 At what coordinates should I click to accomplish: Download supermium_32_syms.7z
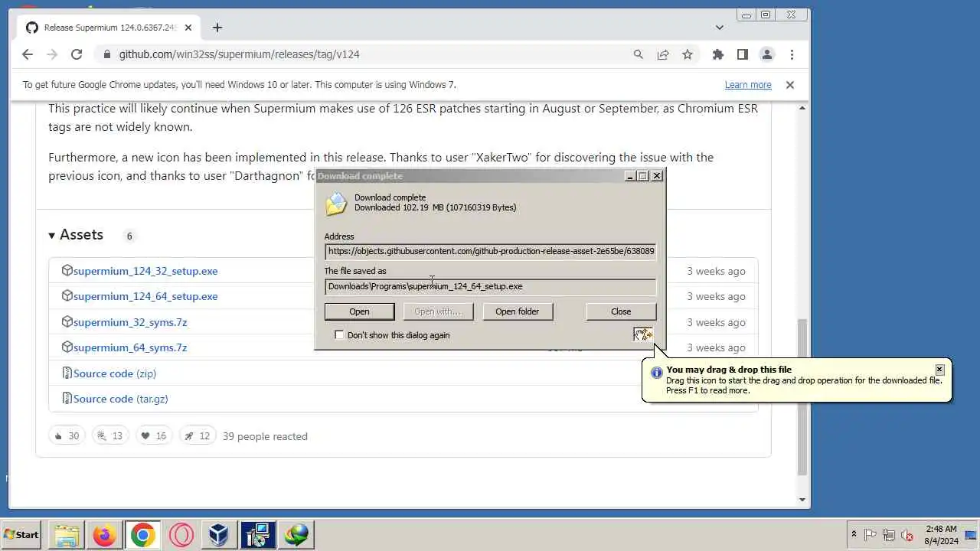130,322
